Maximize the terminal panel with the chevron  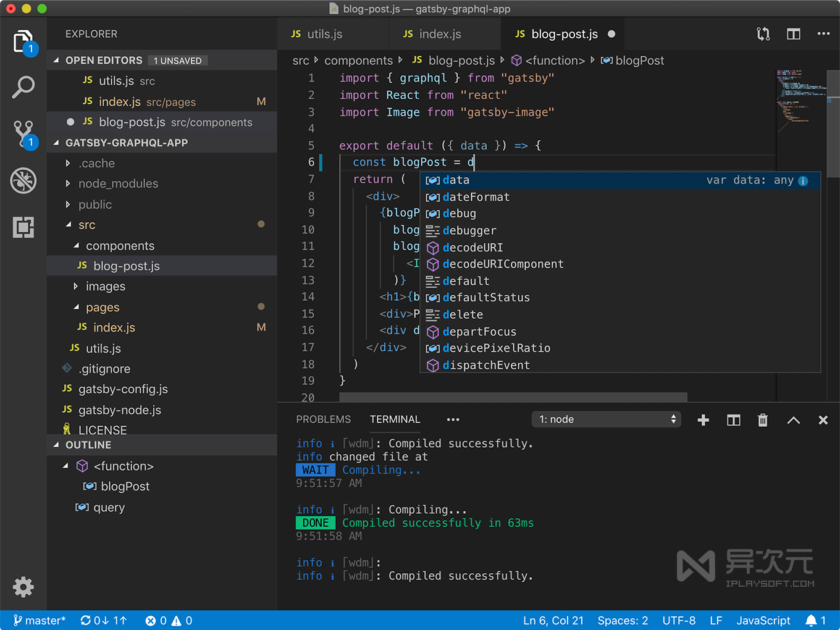793,420
